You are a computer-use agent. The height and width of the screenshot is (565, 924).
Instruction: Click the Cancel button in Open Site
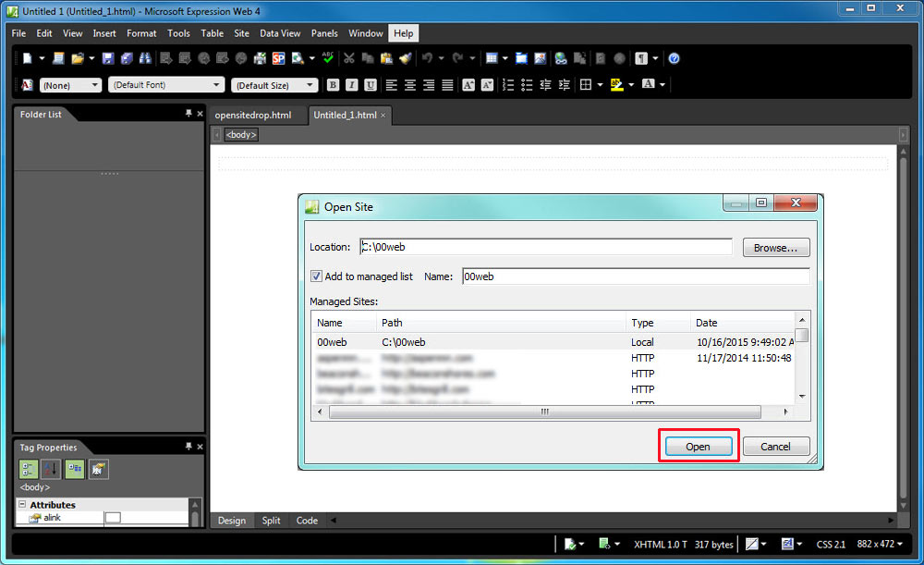click(776, 447)
